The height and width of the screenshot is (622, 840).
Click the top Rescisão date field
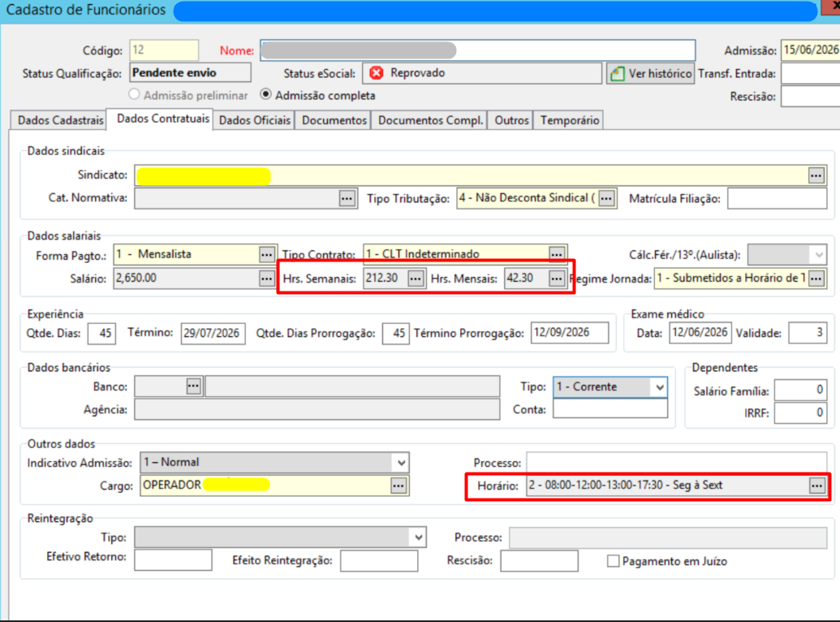811,97
